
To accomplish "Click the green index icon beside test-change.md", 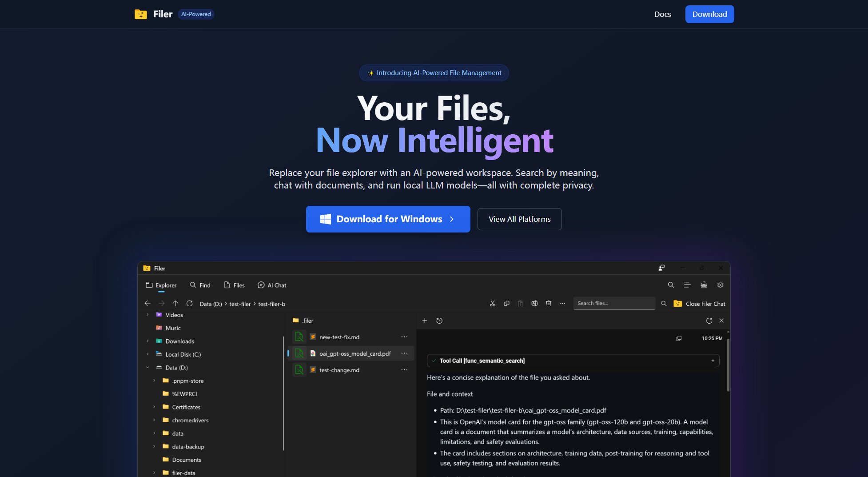I will [x=299, y=370].
